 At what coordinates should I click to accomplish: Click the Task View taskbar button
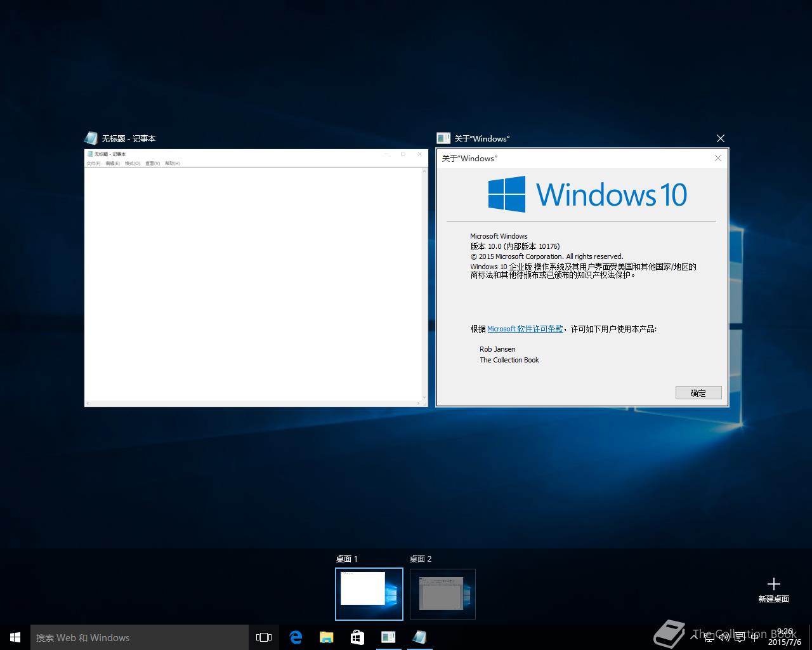(264, 637)
